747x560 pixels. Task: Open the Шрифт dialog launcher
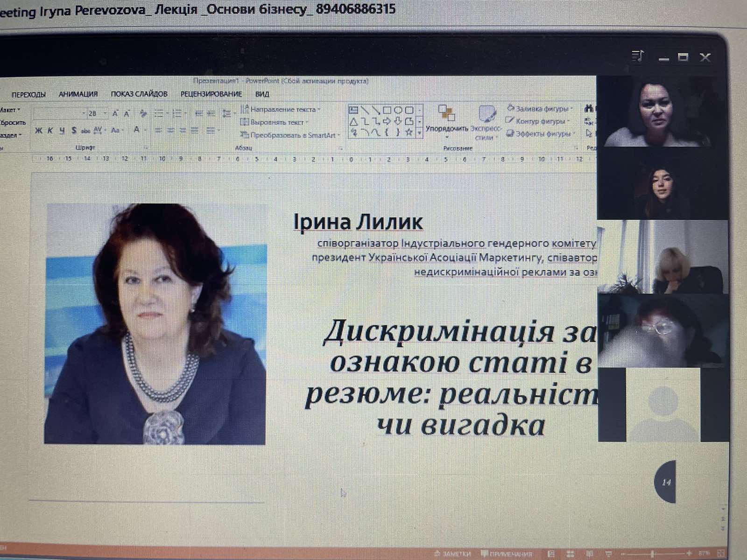point(146,147)
